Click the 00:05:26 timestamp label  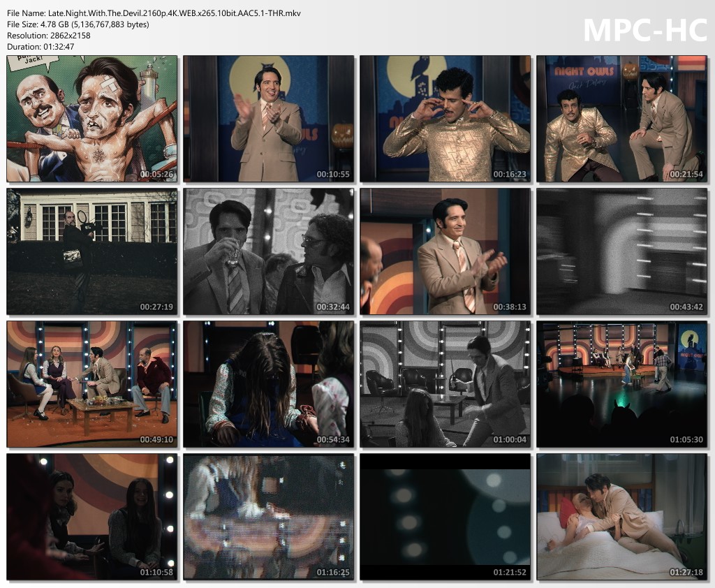[156, 175]
